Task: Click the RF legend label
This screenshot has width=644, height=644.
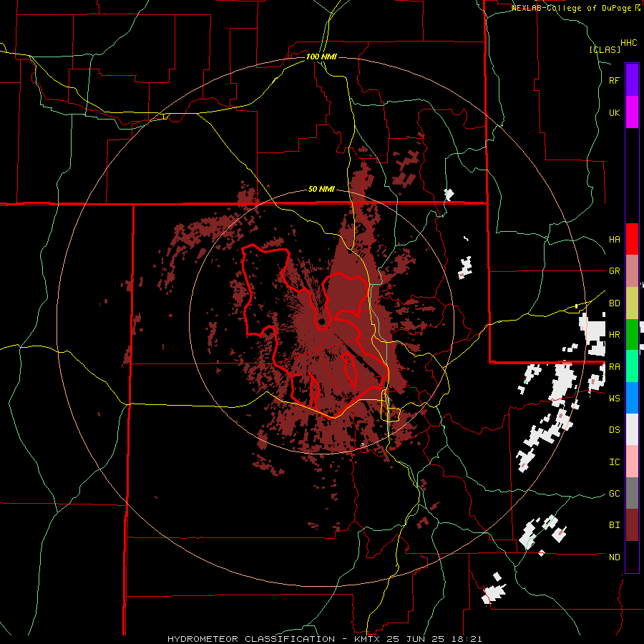Action: tap(614, 80)
